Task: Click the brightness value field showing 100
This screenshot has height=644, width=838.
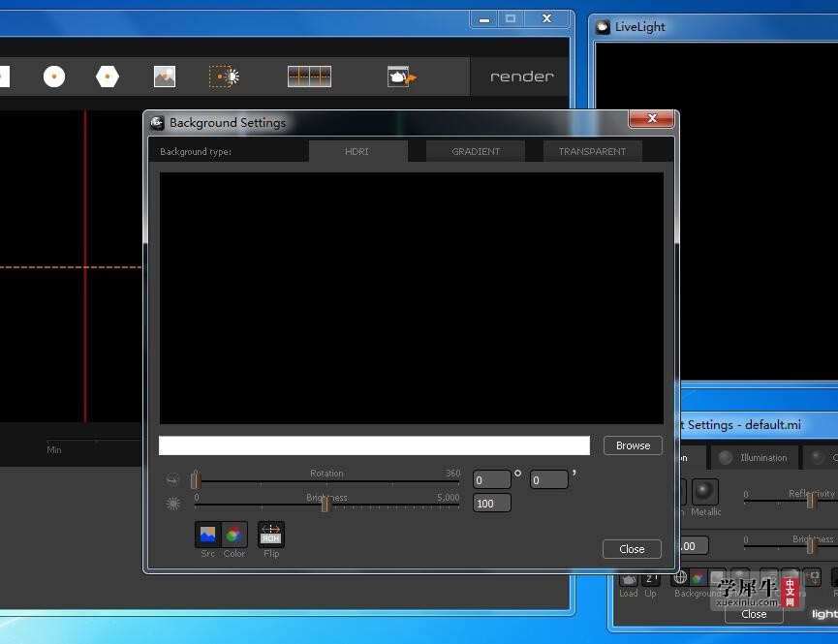Action: click(x=492, y=503)
